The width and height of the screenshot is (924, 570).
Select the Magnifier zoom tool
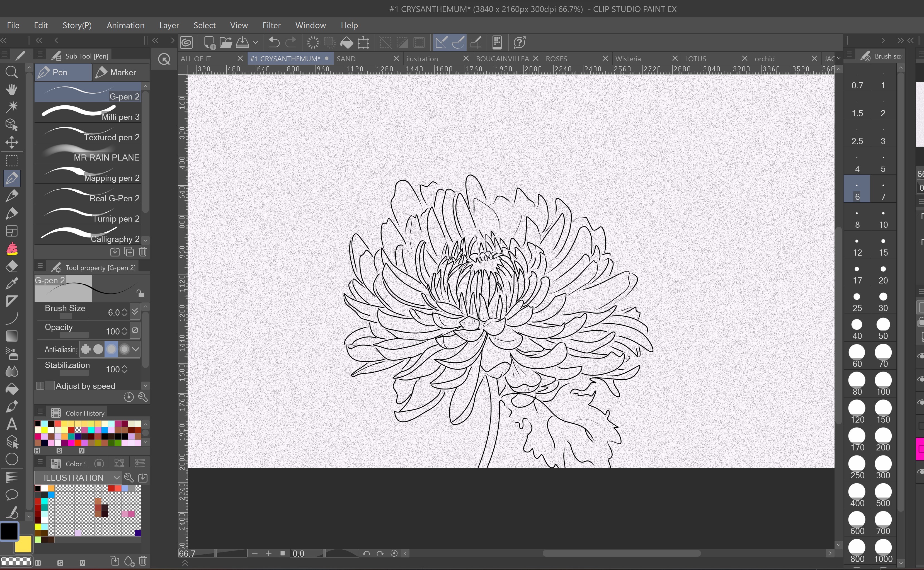click(x=12, y=72)
